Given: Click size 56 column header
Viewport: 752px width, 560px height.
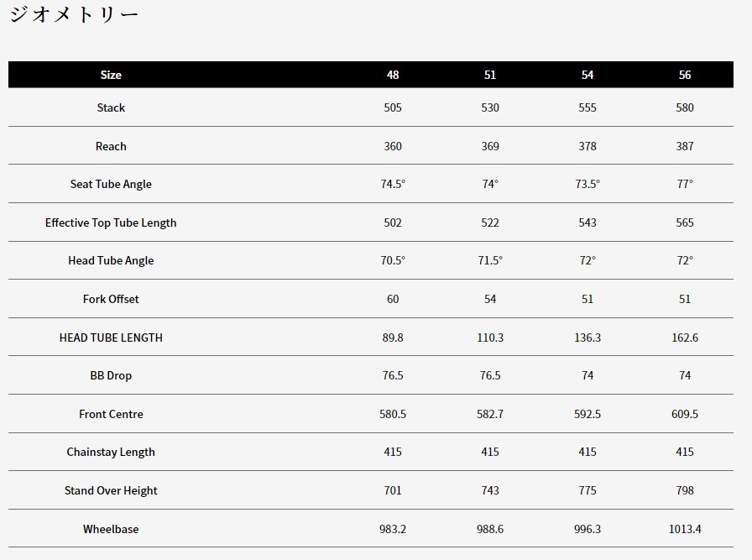Looking at the screenshot, I should point(685,75).
